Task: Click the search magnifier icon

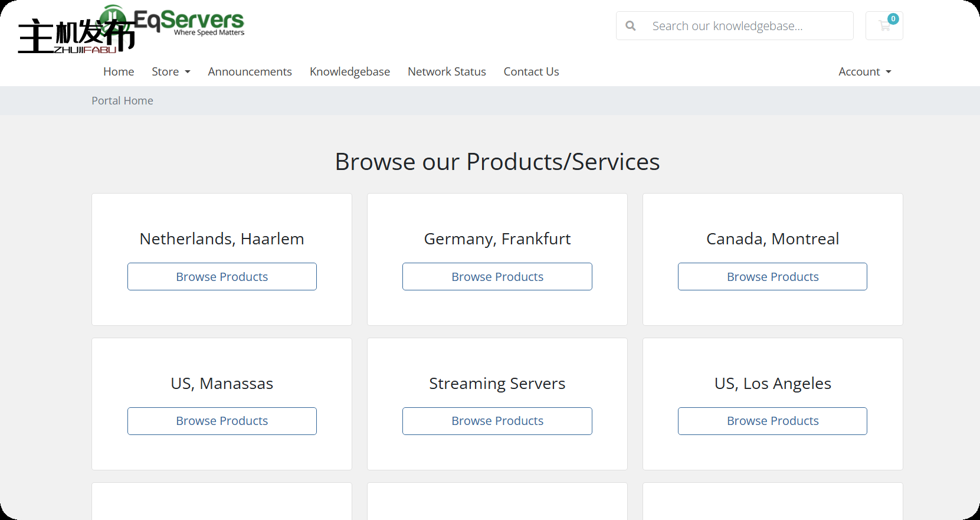Action: coord(631,26)
